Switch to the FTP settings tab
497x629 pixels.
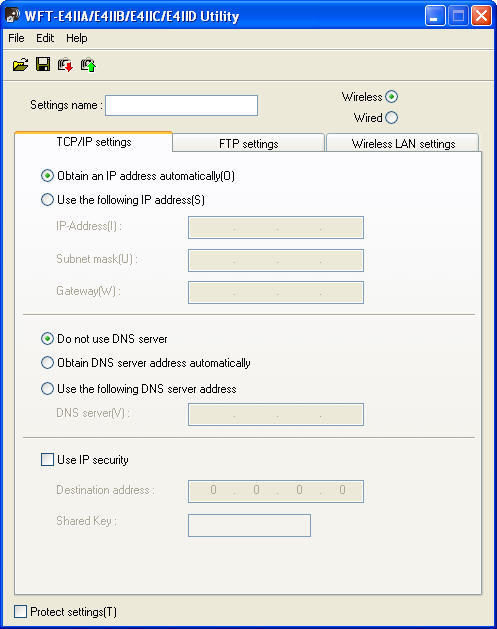(248, 144)
